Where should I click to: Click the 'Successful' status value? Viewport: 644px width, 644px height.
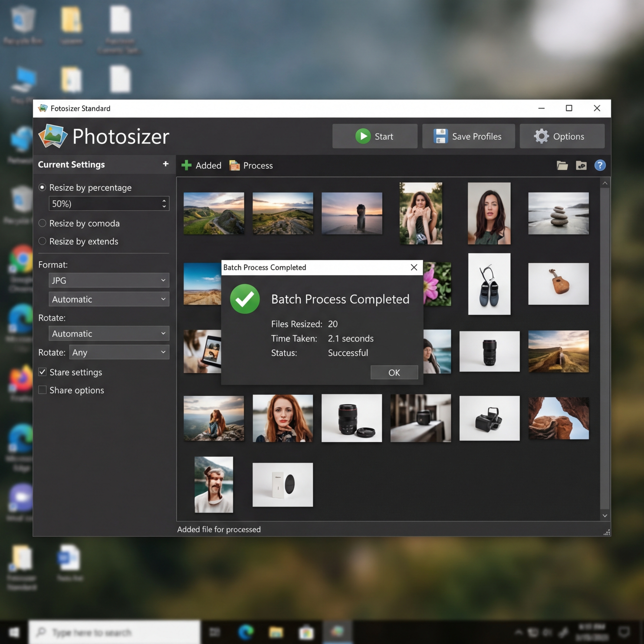click(x=348, y=353)
